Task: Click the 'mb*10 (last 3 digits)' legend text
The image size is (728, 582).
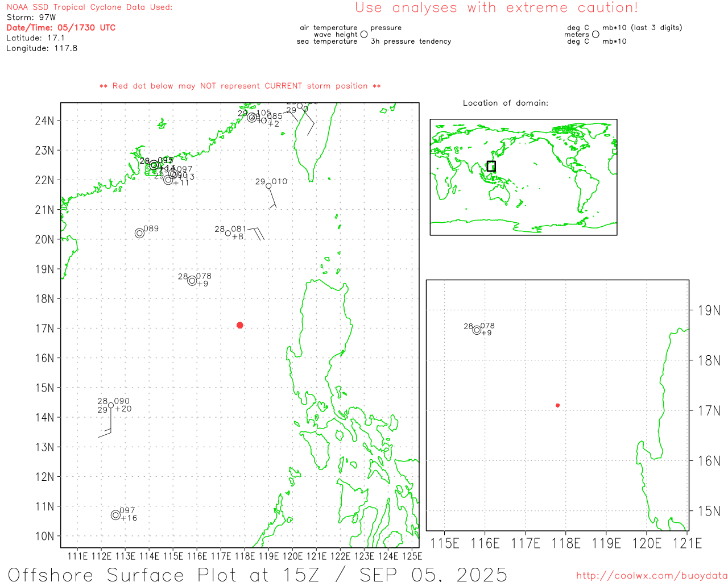Action: tap(642, 28)
